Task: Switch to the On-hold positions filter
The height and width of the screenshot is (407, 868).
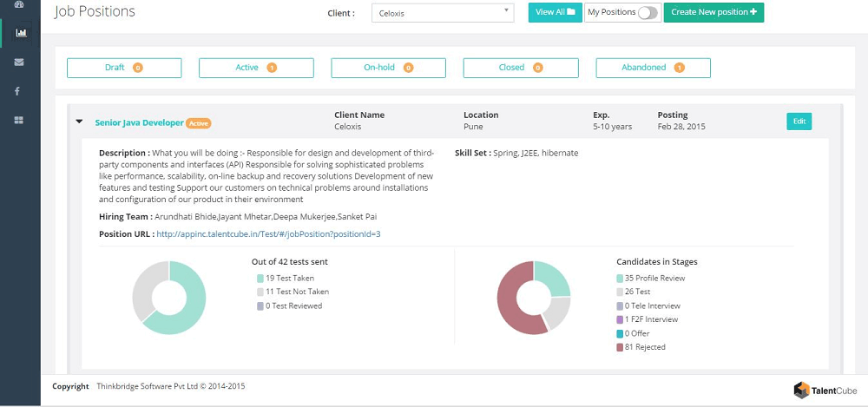Action: 388,68
